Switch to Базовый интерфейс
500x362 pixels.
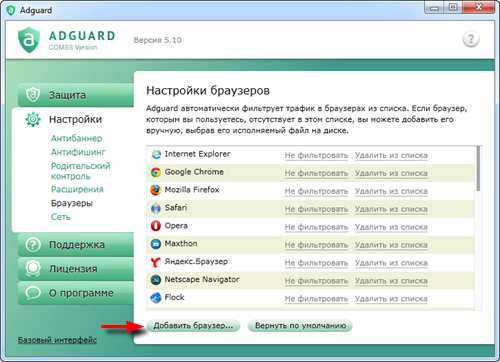click(x=57, y=340)
